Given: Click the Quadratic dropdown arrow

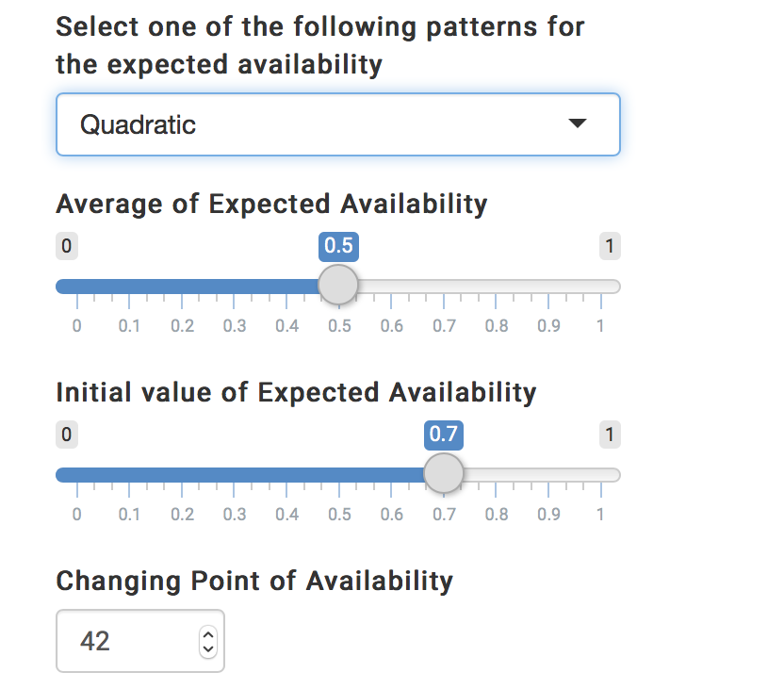Looking at the screenshot, I should coord(579,123).
